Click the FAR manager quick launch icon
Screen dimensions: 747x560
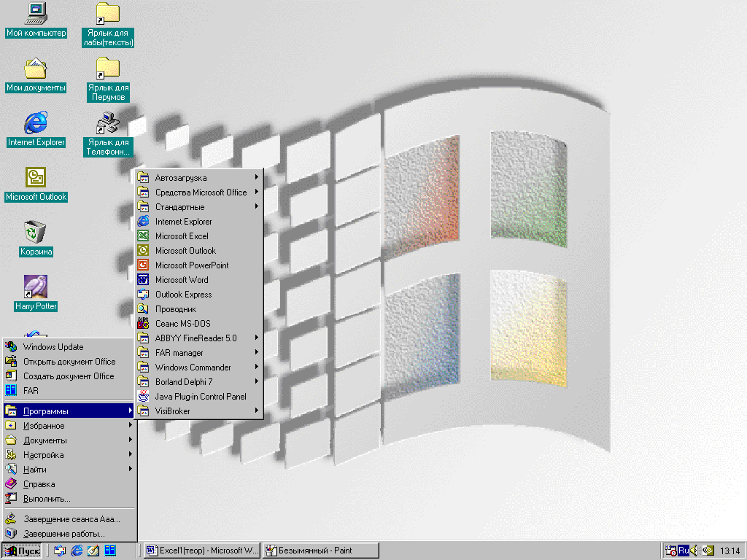tap(110, 551)
